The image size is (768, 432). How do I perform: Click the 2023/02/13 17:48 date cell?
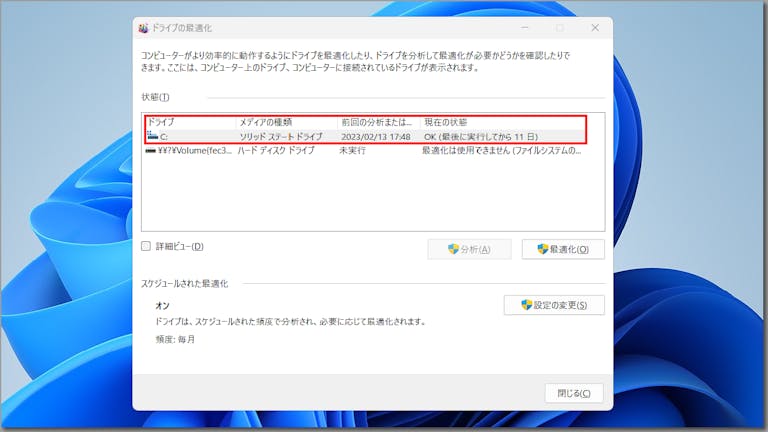376,137
